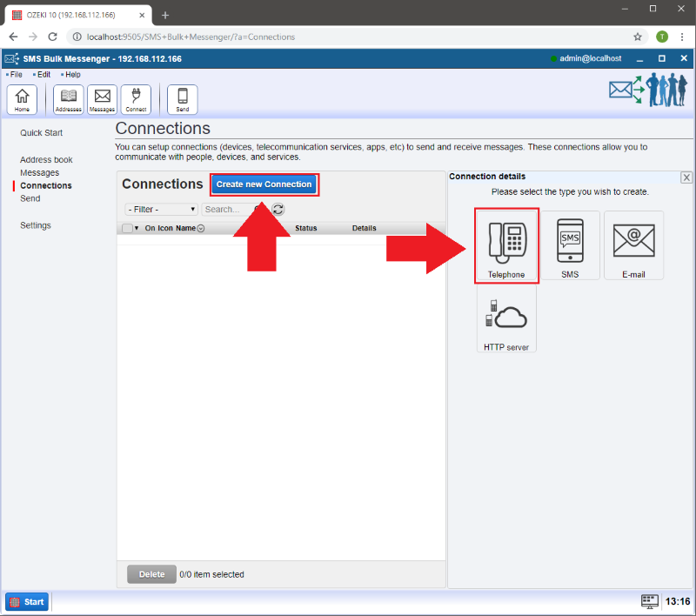This screenshot has height=616, width=696.
Task: Click the Search input field
Action: pyautogui.click(x=228, y=210)
